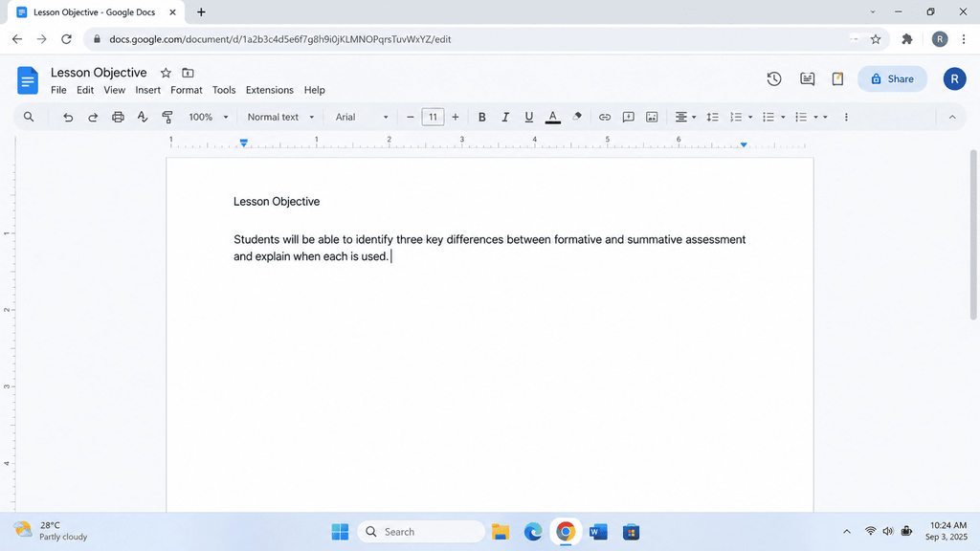
Task: Print the document using the printer icon
Action: pyautogui.click(x=118, y=117)
